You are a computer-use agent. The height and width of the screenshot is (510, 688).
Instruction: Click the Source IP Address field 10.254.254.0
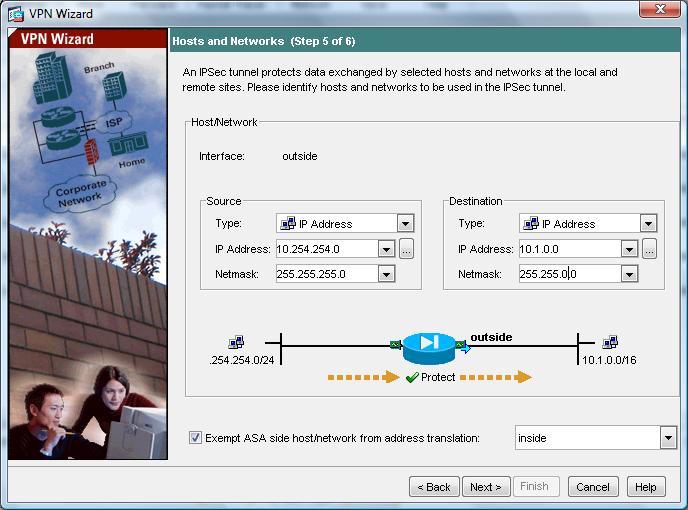327,249
